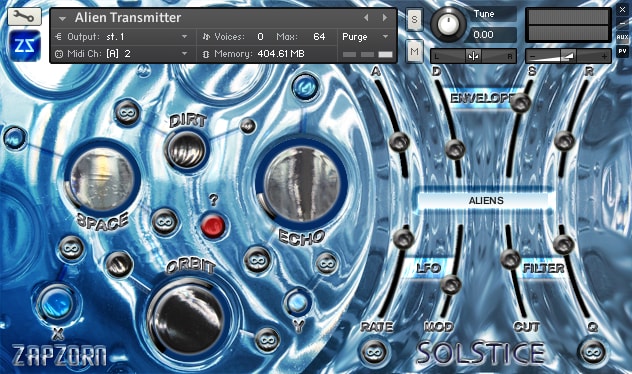632x374 pixels.
Task: Toggle infinity link button above DIRT
Action: (127, 113)
